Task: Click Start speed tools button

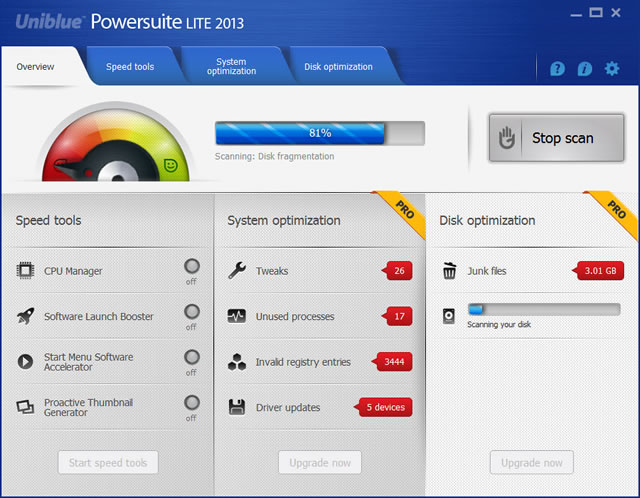Action: pos(108,462)
